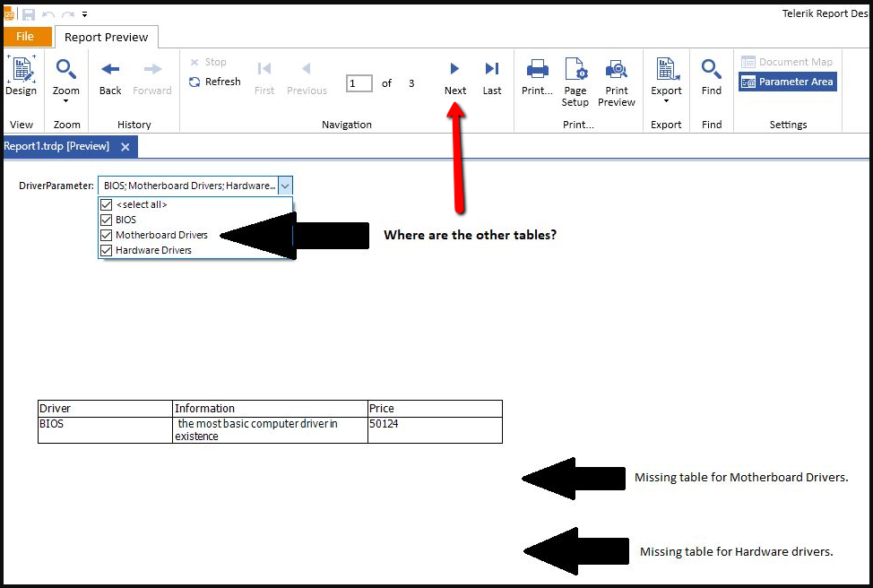Jump to Last page
This screenshot has width=873, height=588.
coord(491,78)
